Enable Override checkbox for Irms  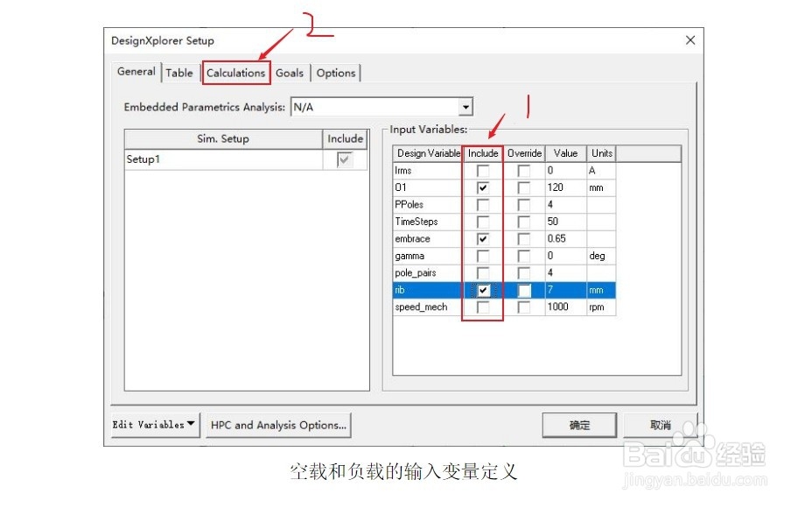pos(524,171)
